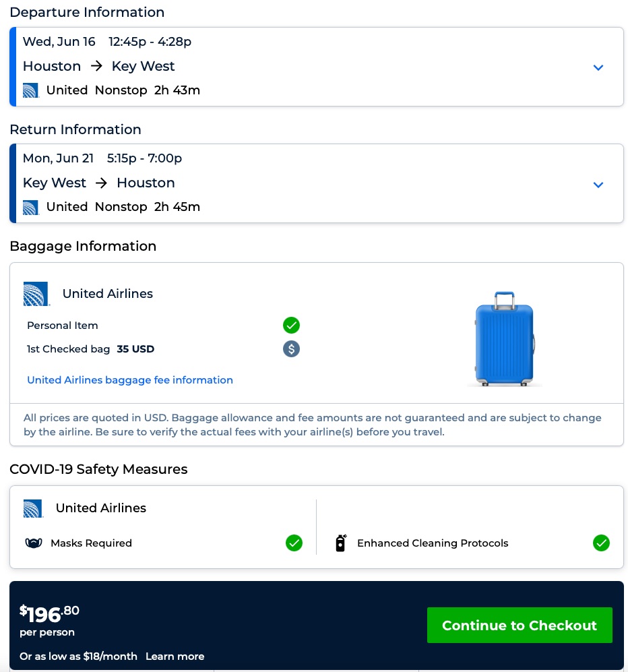Click United Airlines logo in Baggage Information
The width and height of the screenshot is (628, 672).
click(x=36, y=294)
